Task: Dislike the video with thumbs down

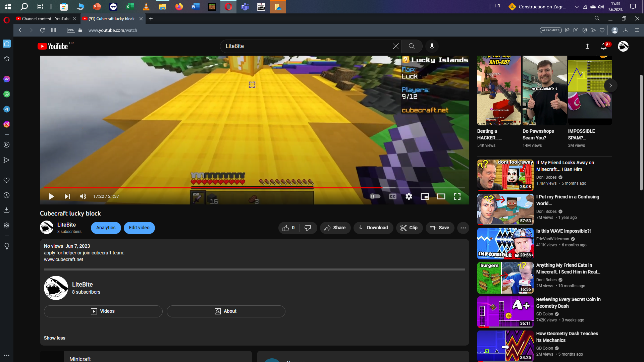Action: 308,228
